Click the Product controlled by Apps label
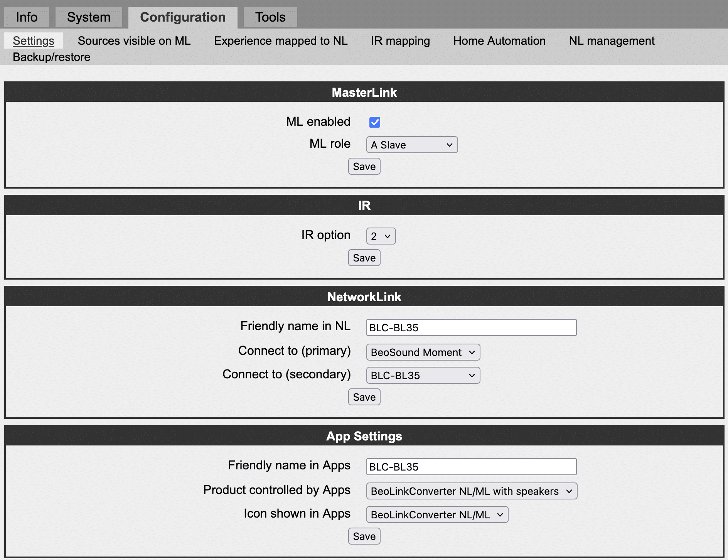Screen dimensions: 728x560 (277, 490)
